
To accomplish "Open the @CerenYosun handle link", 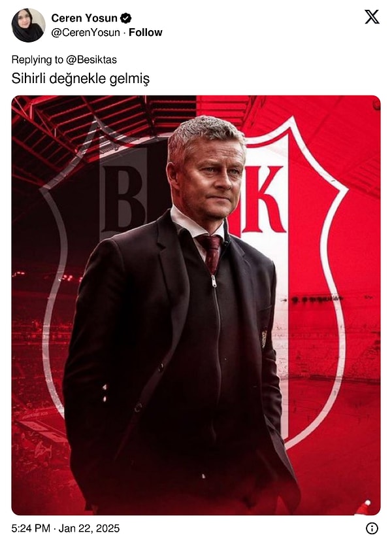I will pyautogui.click(x=86, y=33).
